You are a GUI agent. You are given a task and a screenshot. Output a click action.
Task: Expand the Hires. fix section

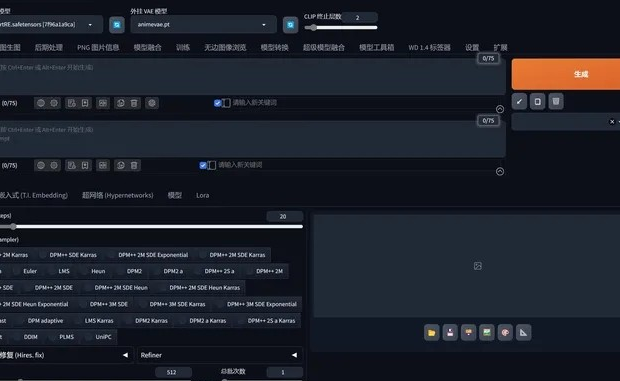click(x=65, y=355)
